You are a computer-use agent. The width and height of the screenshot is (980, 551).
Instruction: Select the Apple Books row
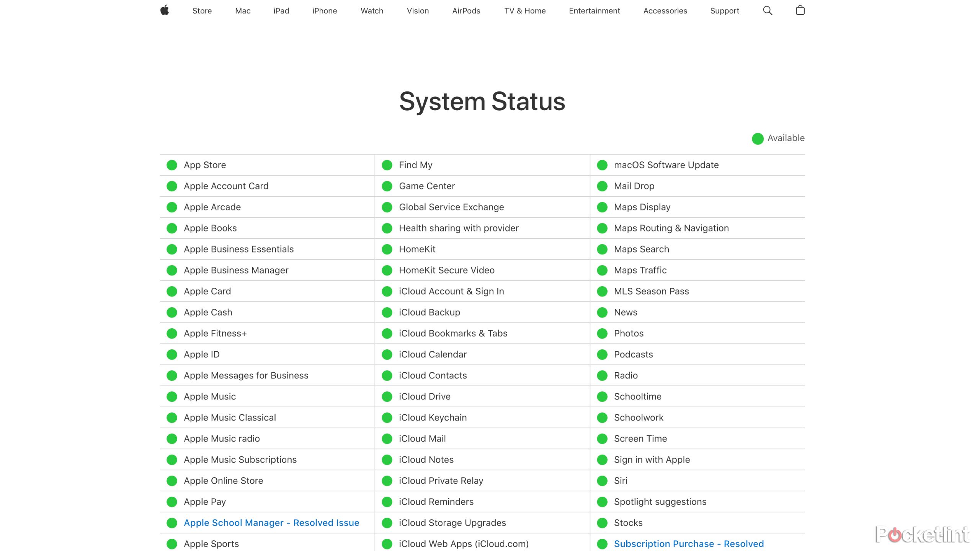(267, 228)
